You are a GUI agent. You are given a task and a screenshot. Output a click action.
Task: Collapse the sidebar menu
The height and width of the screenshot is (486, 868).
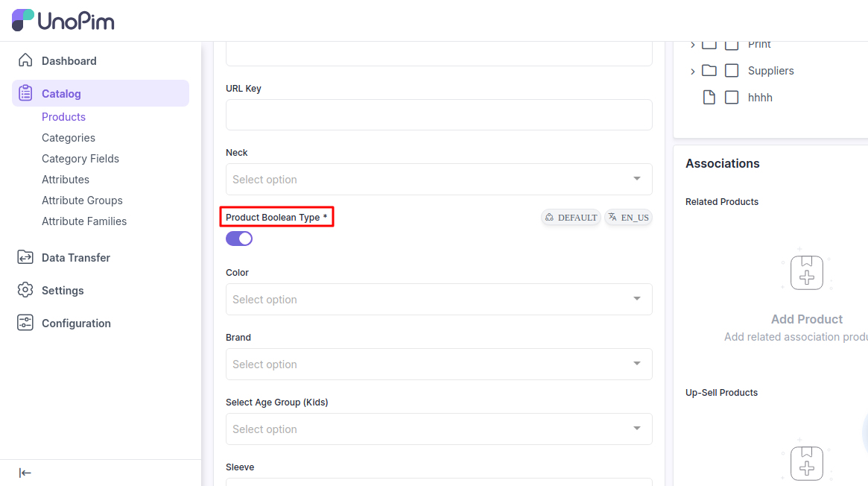(x=25, y=473)
